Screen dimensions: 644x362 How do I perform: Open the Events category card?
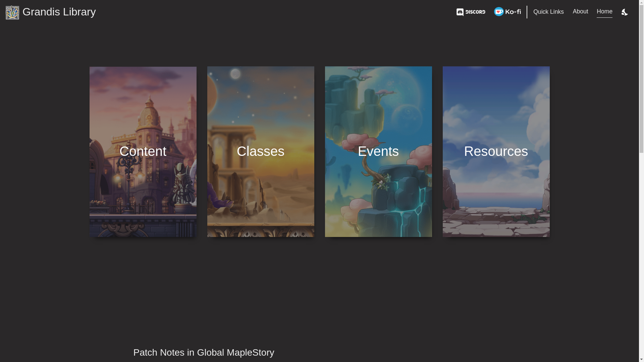tap(378, 152)
